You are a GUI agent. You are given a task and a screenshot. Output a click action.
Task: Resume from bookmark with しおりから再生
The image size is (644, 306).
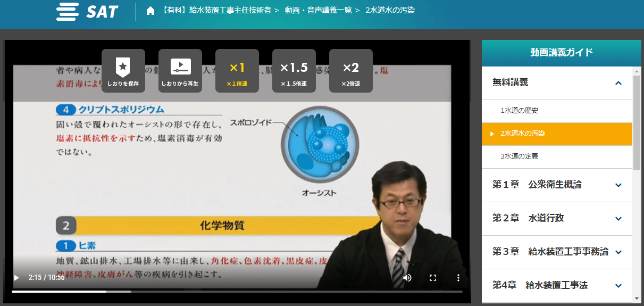click(180, 71)
